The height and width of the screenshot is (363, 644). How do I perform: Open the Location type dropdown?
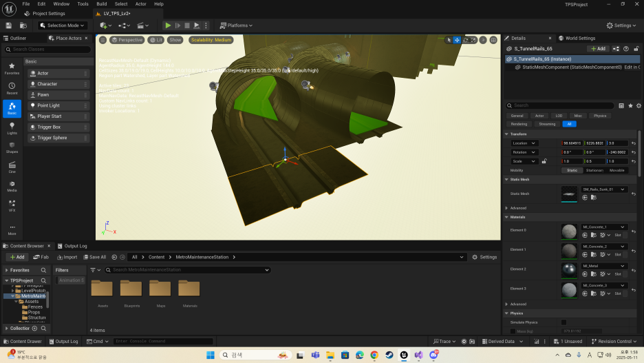coord(524,143)
